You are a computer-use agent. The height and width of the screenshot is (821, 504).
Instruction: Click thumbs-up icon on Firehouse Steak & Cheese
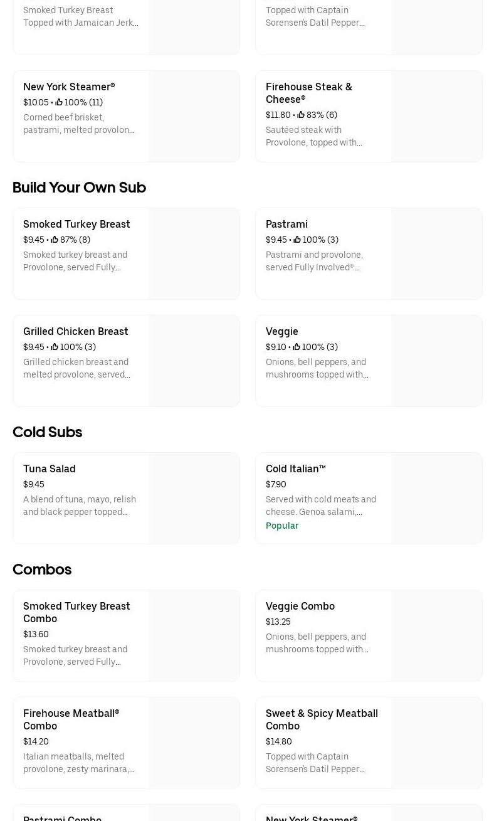click(x=301, y=115)
